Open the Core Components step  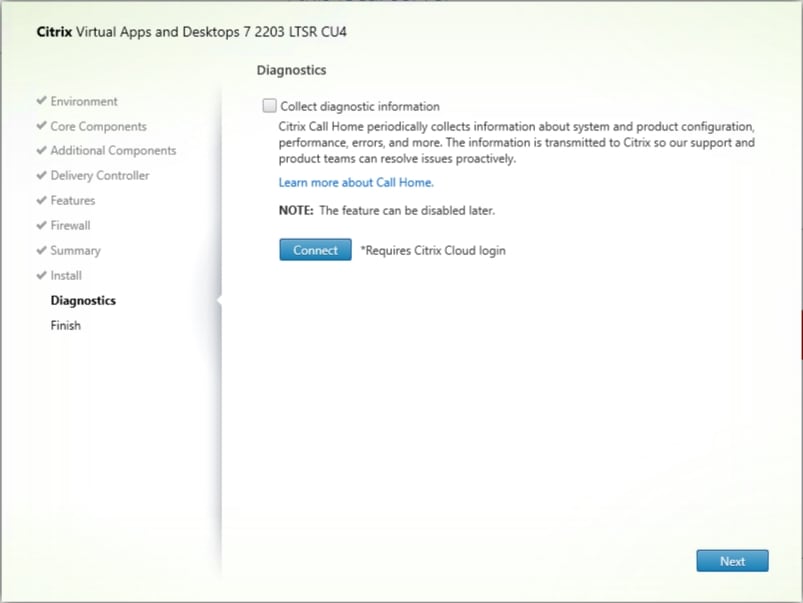coord(96,126)
